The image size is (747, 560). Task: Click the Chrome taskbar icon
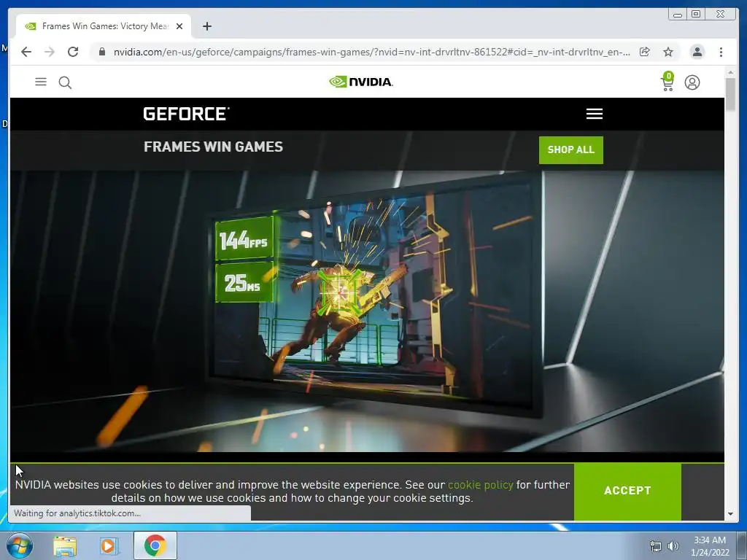(155, 545)
